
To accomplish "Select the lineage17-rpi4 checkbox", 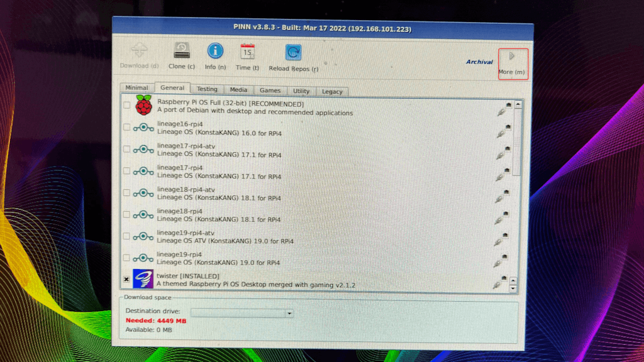I will pos(127,171).
